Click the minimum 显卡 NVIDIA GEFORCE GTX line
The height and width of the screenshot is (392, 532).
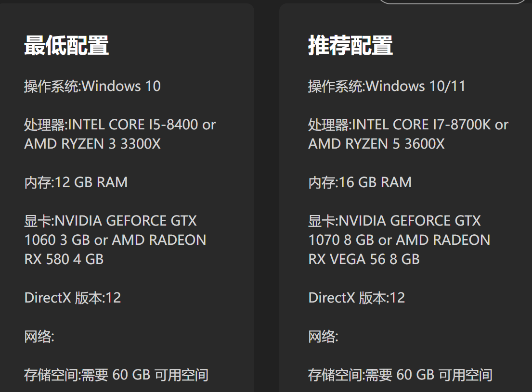pos(111,221)
